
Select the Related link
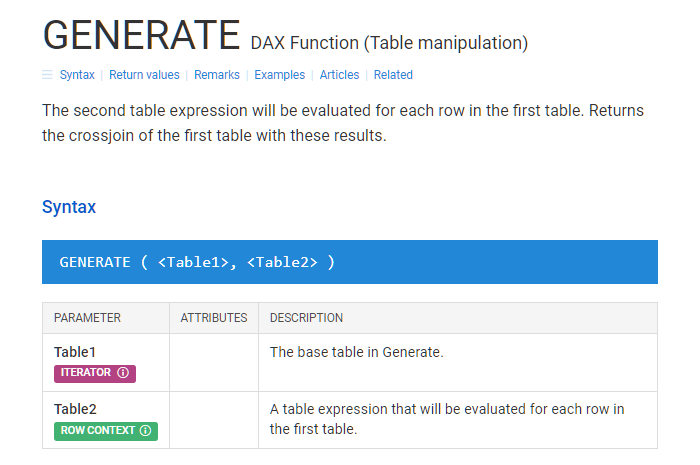(x=393, y=75)
